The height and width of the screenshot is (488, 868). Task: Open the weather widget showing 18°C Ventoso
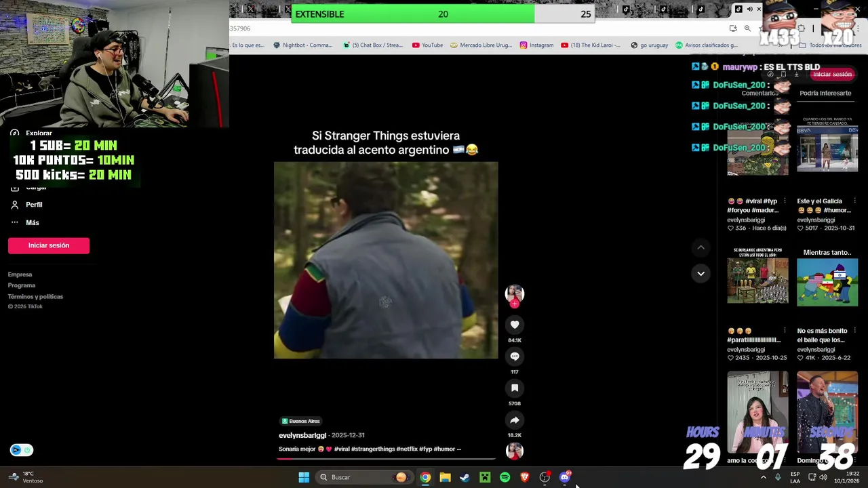point(26,477)
